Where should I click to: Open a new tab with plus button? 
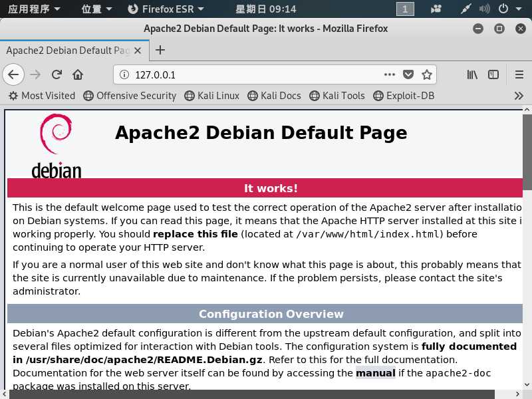tap(160, 51)
